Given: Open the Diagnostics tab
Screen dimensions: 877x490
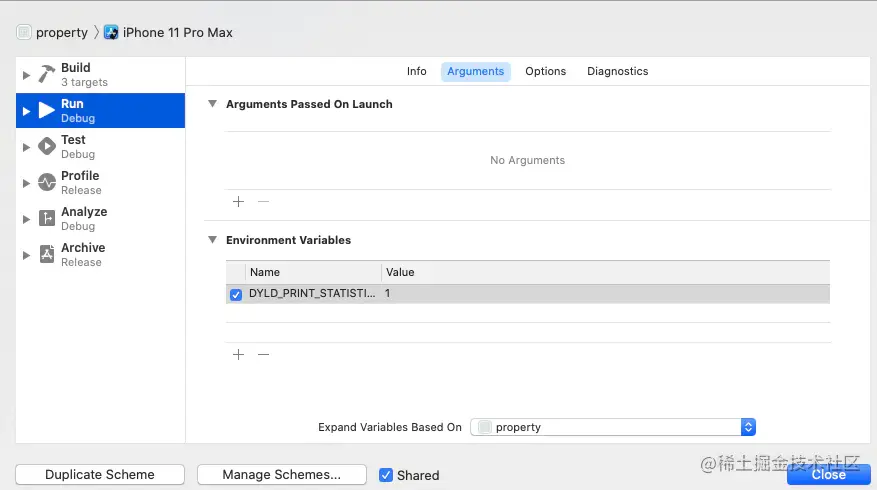Looking at the screenshot, I should 617,72.
